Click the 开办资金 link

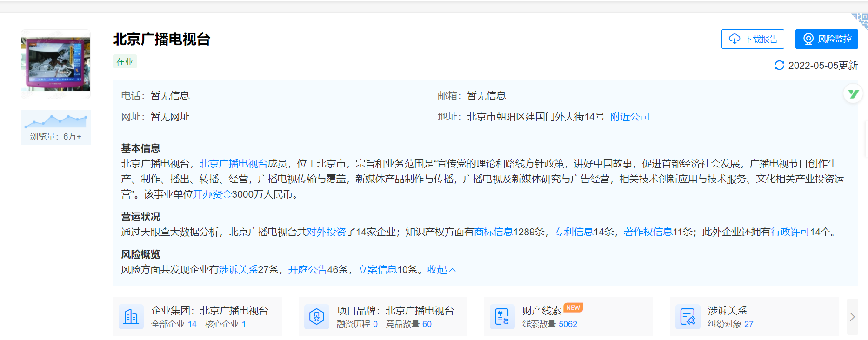point(212,194)
